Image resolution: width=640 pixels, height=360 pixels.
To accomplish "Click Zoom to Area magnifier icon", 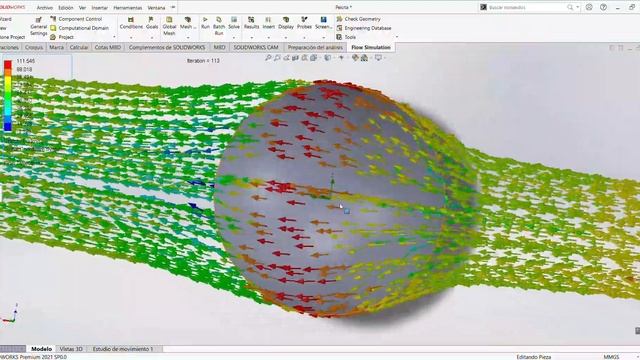I will [277, 58].
